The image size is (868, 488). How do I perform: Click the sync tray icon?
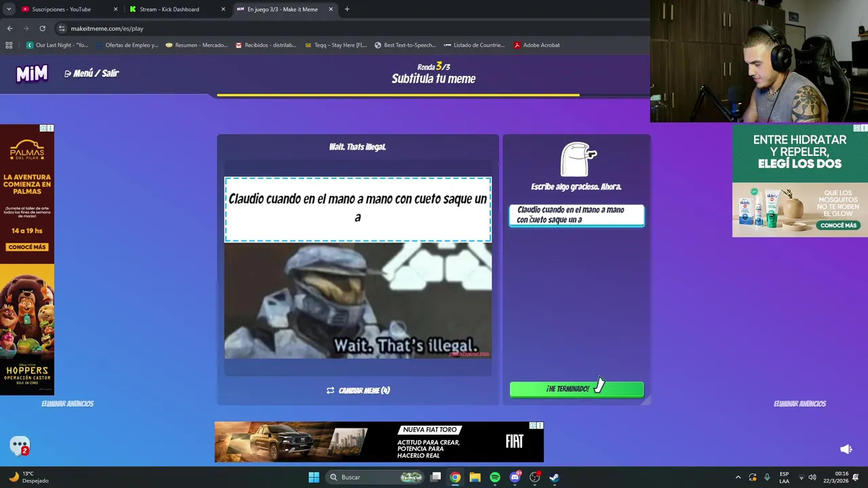click(x=753, y=477)
